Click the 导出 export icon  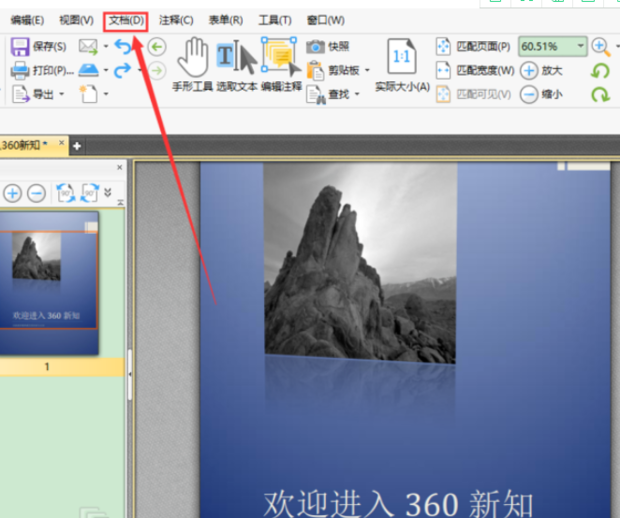coord(21,94)
